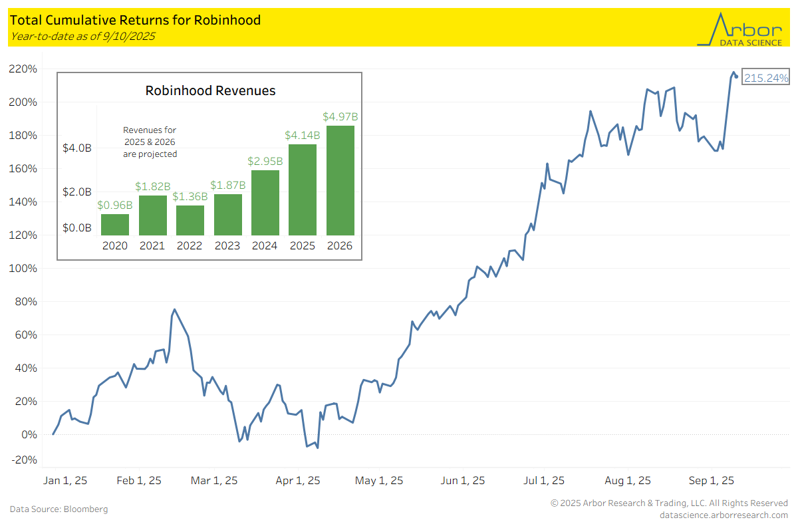
Task: Click the Data Source: Bloomberg text
Action: coord(59,509)
